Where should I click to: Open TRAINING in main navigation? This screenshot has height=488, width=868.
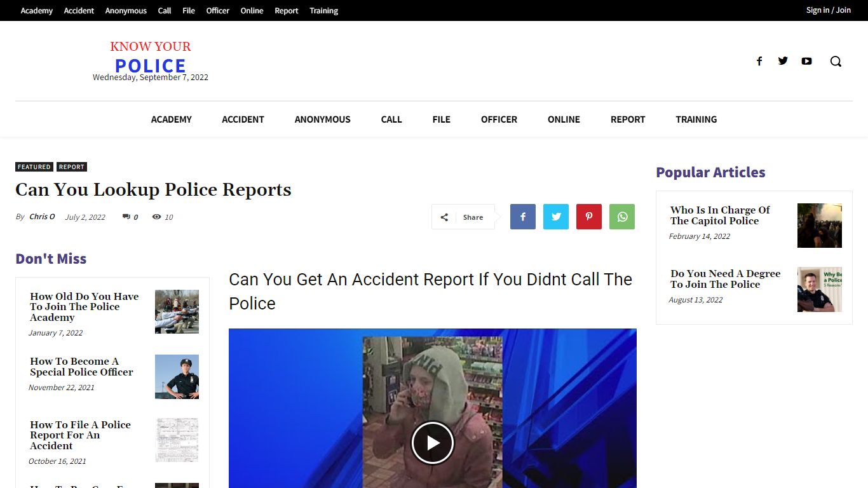pyautogui.click(x=696, y=119)
